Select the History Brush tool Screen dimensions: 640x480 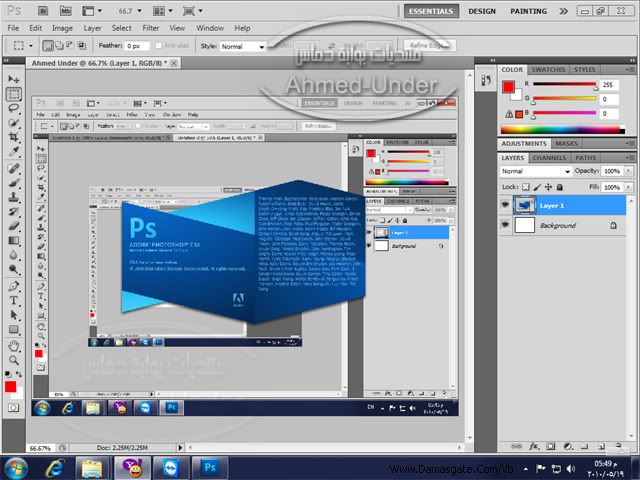tap(13, 211)
